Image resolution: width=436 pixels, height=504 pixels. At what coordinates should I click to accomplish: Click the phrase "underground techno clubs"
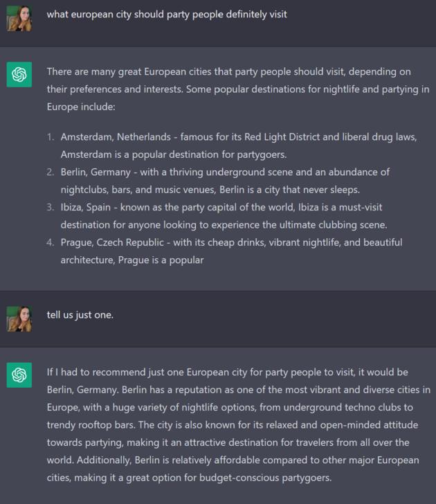342,407
